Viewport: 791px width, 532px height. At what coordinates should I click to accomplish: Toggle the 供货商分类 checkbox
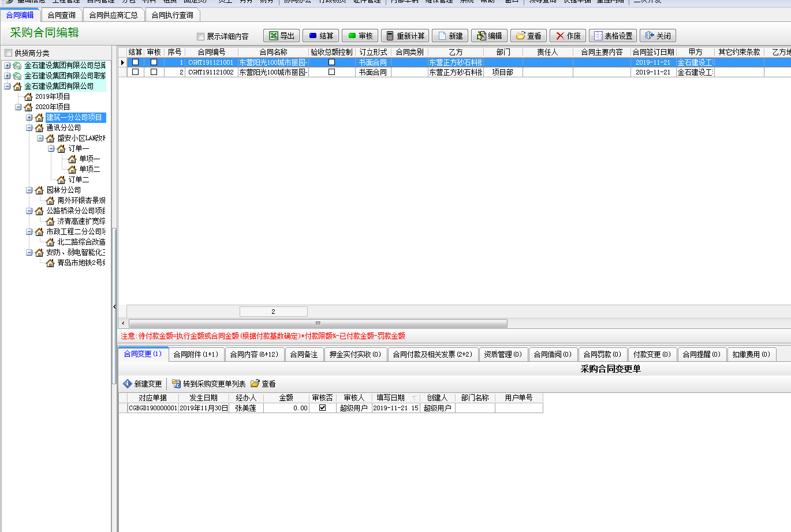pos(8,53)
